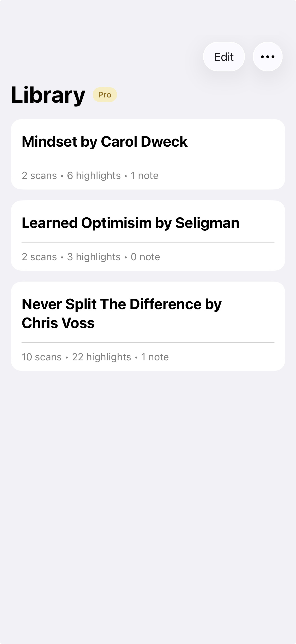
Task: Tap the Pro badge beside Library
Action: coord(104,95)
